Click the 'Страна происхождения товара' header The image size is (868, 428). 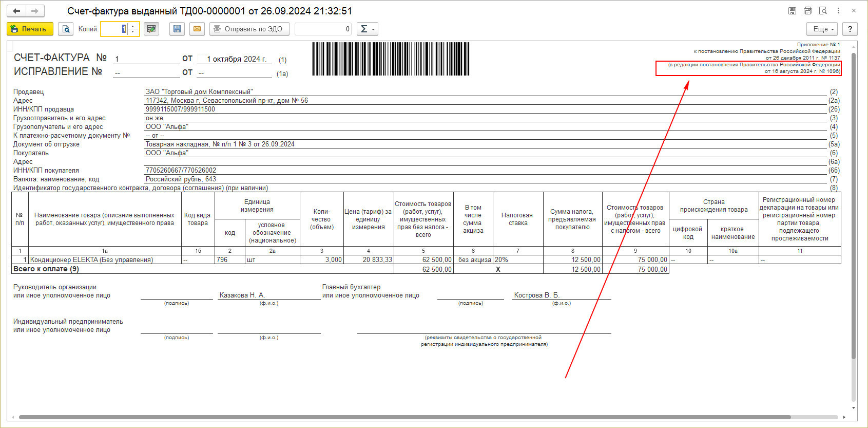[713, 206]
